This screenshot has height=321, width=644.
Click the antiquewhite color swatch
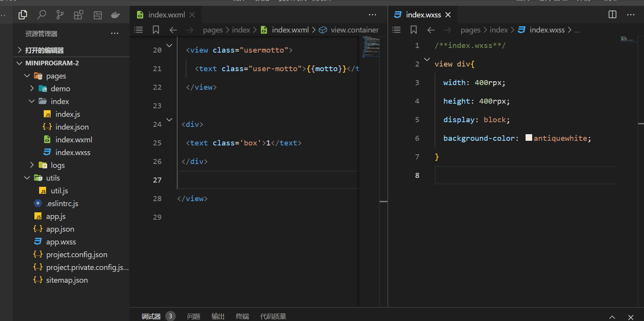[x=529, y=138]
